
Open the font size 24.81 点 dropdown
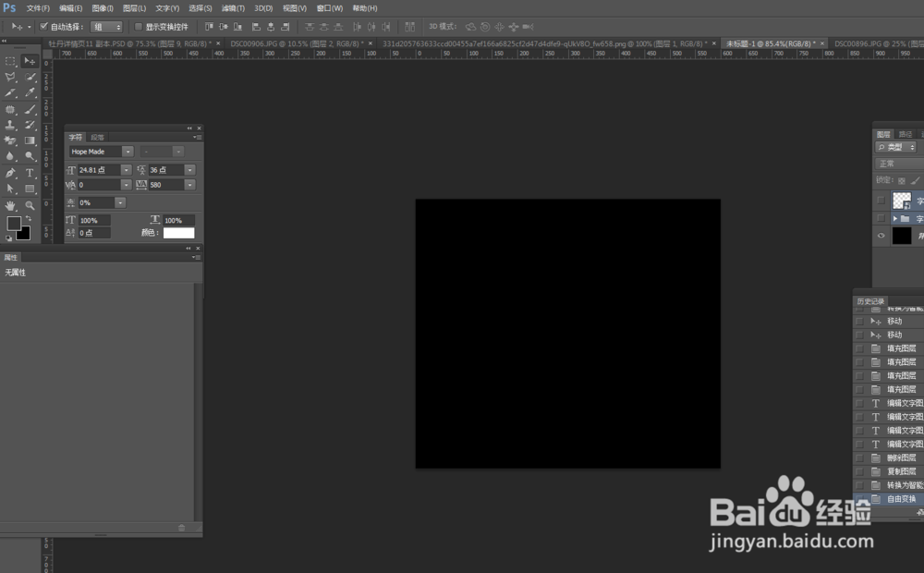pos(126,170)
